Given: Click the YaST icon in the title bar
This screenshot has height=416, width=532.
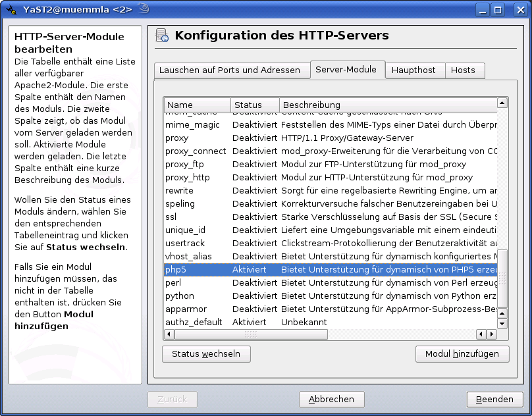Looking at the screenshot, I should pyautogui.click(x=12, y=9).
